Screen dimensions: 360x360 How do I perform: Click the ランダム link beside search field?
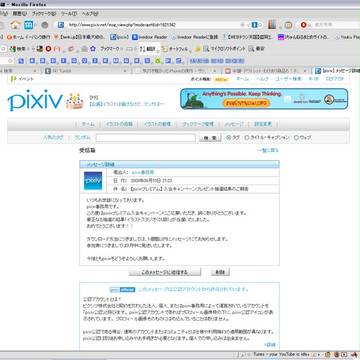click(82, 137)
